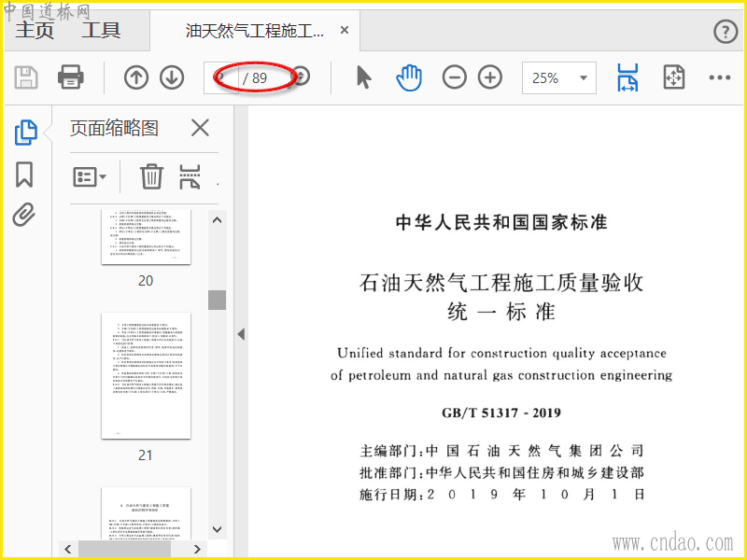Click the 中华人民共和国国家标准 heading

501,222
